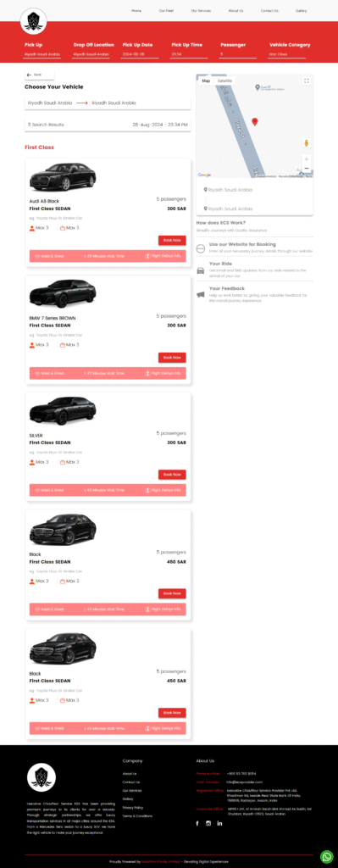The width and height of the screenshot is (338, 868).
Task: Open Privacy Policy footer link
Action: 133,807
